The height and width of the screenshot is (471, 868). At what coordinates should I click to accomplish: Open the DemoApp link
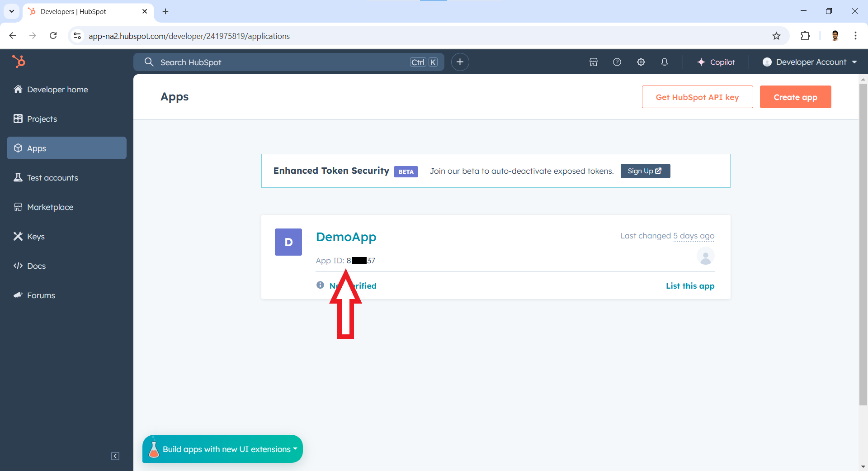(346, 237)
